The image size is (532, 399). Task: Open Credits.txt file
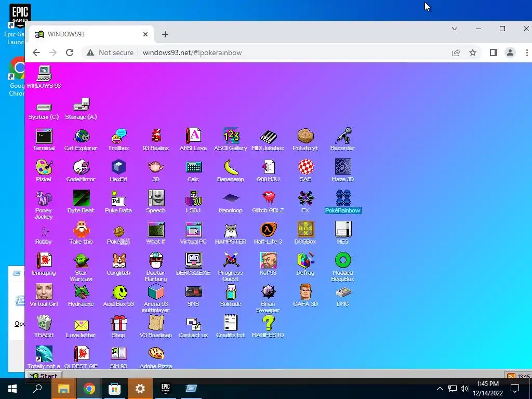pyautogui.click(x=231, y=323)
